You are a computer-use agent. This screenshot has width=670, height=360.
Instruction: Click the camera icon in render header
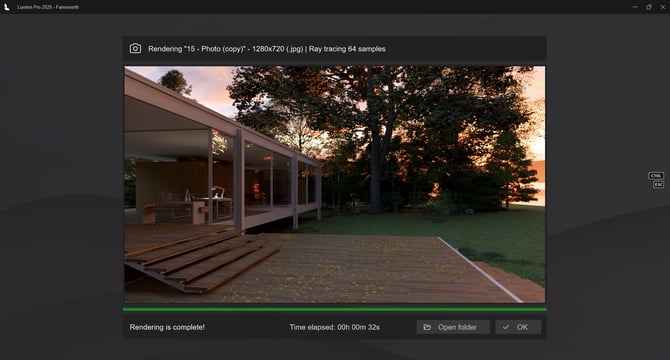[135, 48]
